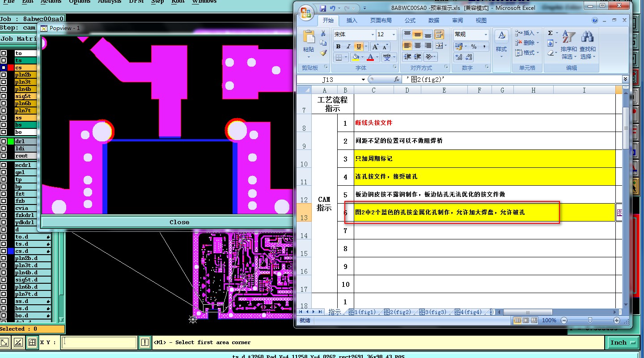Click the Excel Office button
This screenshot has height=358, width=644.
click(x=306, y=12)
